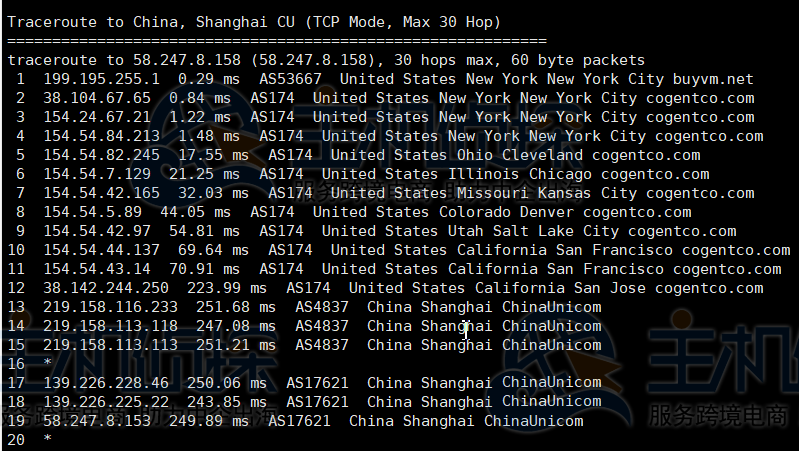Click hop 11 IP 154.54.43.14

pyautogui.click(x=97, y=269)
